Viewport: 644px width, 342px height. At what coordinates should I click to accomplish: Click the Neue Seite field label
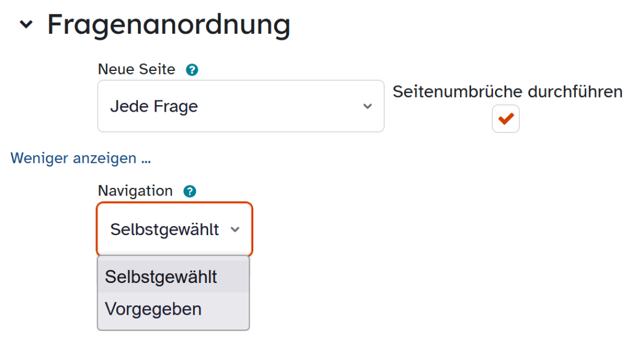coord(136,69)
